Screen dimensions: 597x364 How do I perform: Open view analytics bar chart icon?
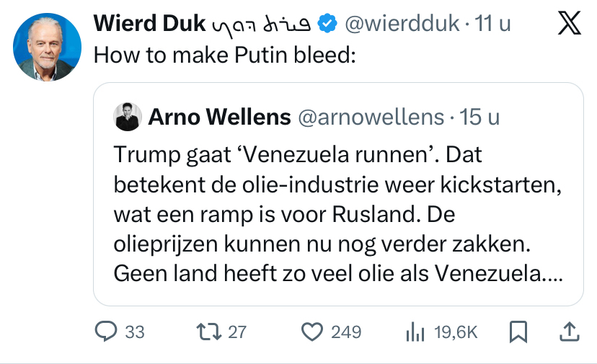(415, 332)
